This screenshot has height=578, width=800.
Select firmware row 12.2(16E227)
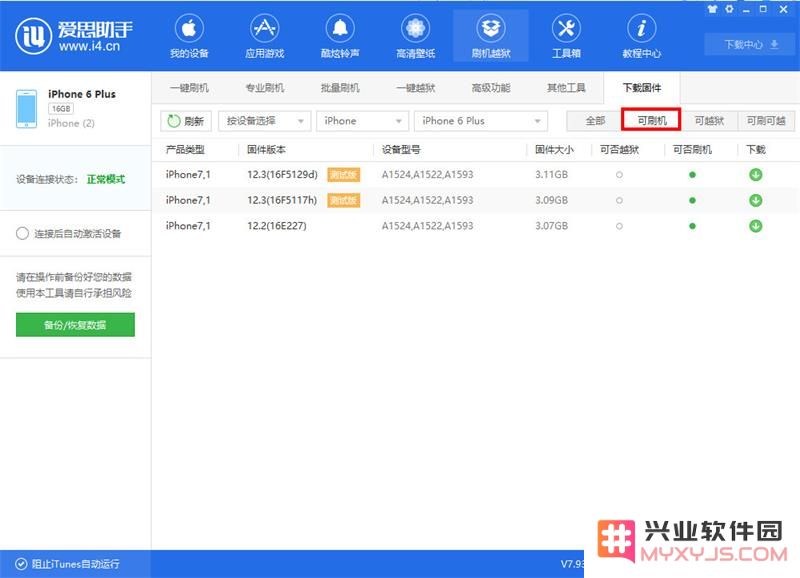pyautogui.click(x=476, y=225)
